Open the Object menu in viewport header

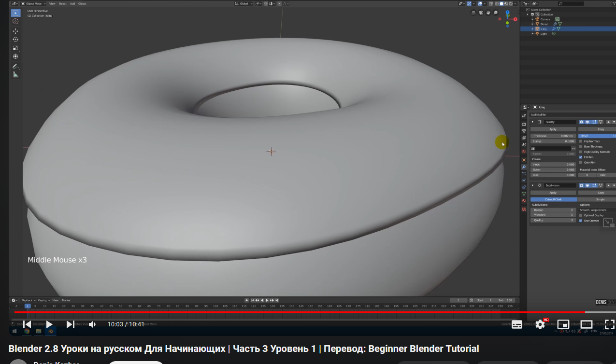coord(82,3)
